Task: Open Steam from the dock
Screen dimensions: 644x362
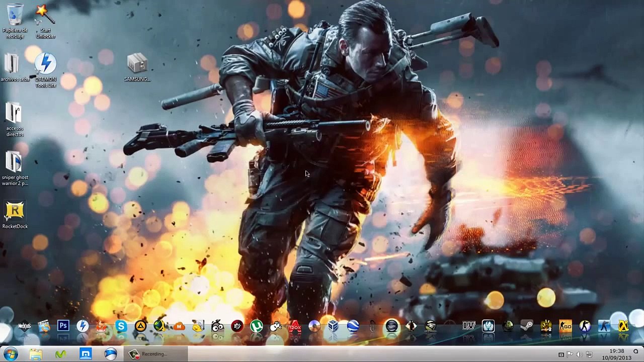Action: click(527, 326)
